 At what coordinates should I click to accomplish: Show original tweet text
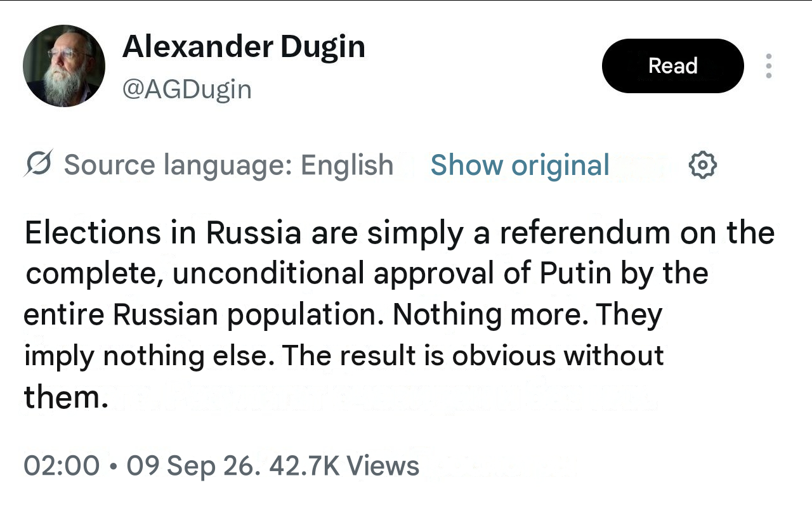(520, 165)
